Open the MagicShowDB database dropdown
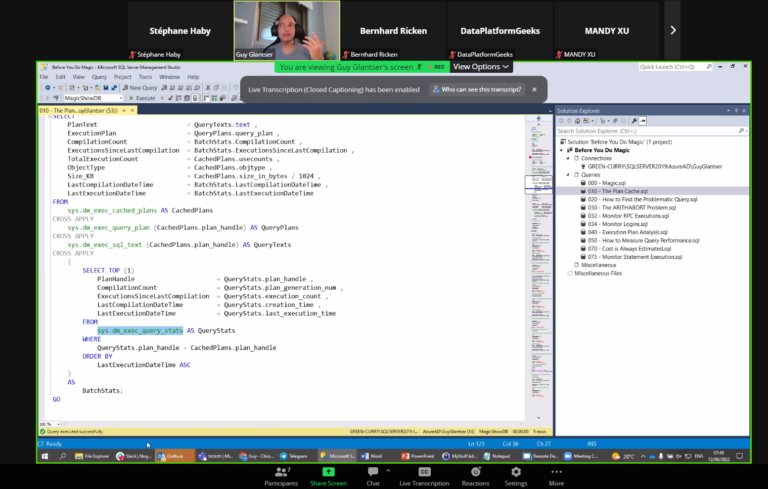768x489 pixels. click(x=122, y=98)
